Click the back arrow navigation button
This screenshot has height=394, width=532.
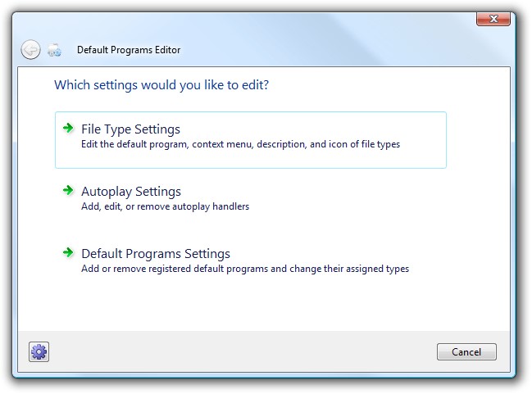click(30, 50)
